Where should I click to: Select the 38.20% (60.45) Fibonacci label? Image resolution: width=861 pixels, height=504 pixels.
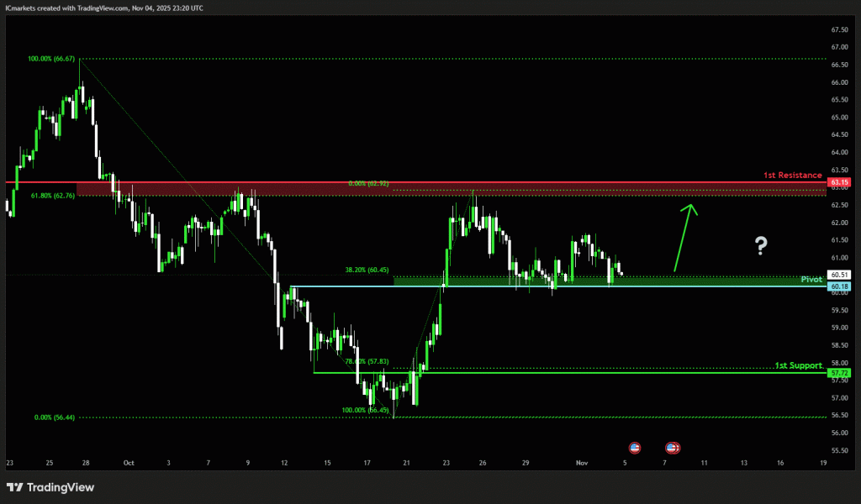tap(367, 270)
